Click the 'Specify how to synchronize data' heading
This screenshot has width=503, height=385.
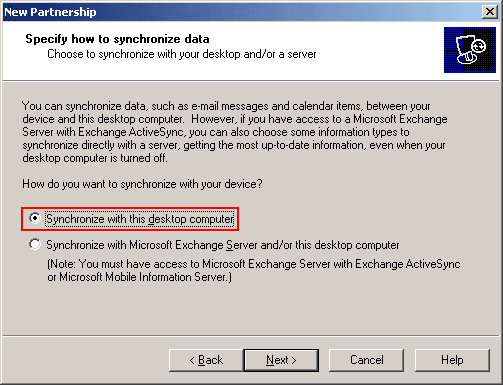tap(117, 39)
